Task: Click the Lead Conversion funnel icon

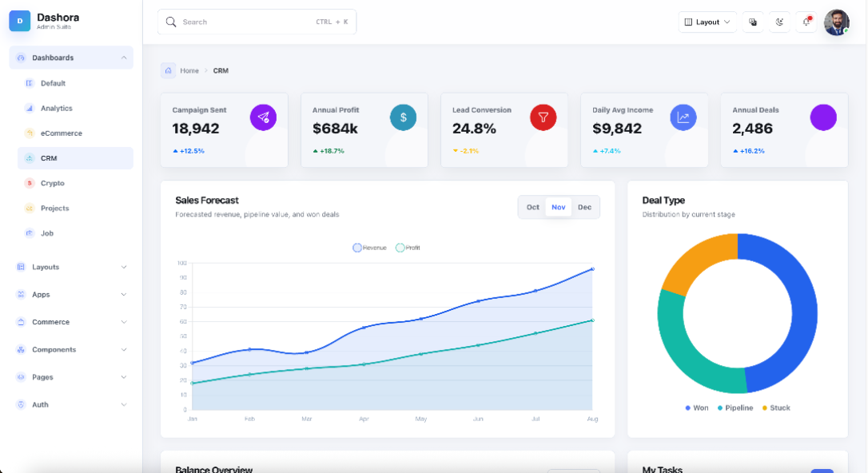Action: [x=543, y=117]
